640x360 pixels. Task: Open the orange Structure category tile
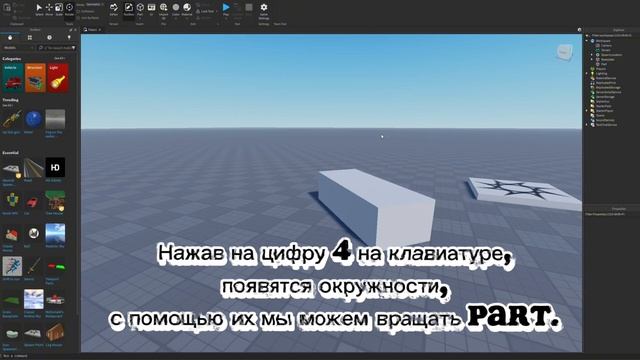(x=35, y=78)
